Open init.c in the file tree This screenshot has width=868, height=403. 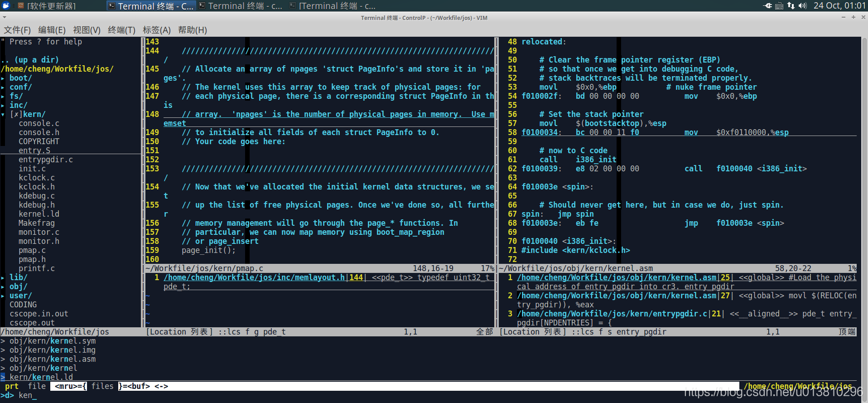(x=32, y=169)
